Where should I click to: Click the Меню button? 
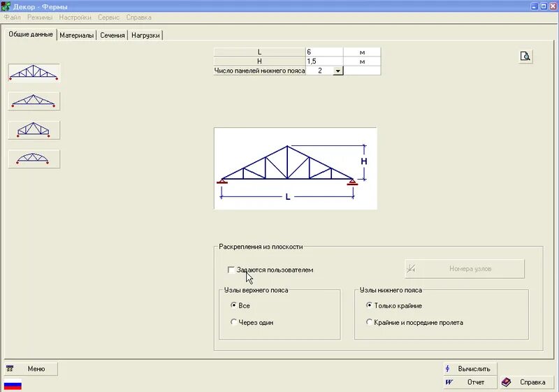[31, 369]
